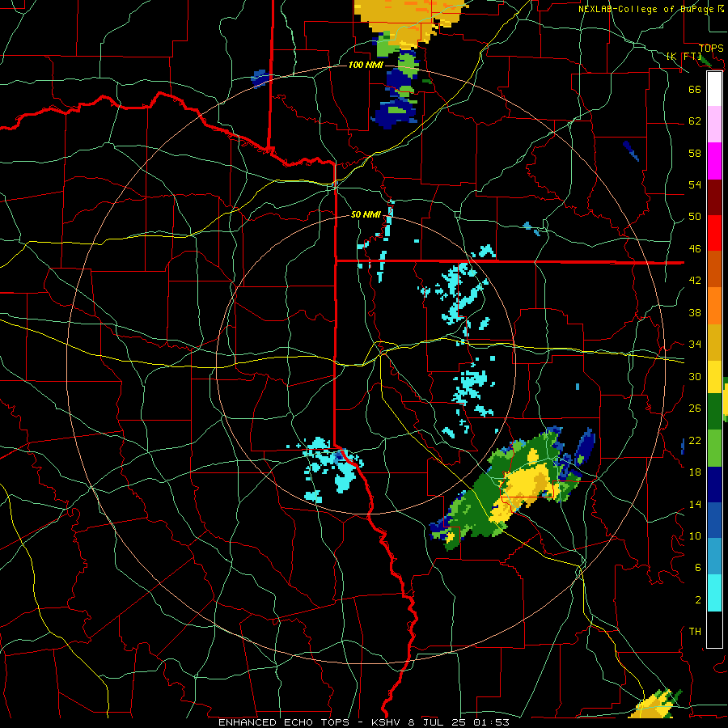The image size is (728, 728).
Task: Click the 54 value on the legend scale
Action: pos(695,184)
